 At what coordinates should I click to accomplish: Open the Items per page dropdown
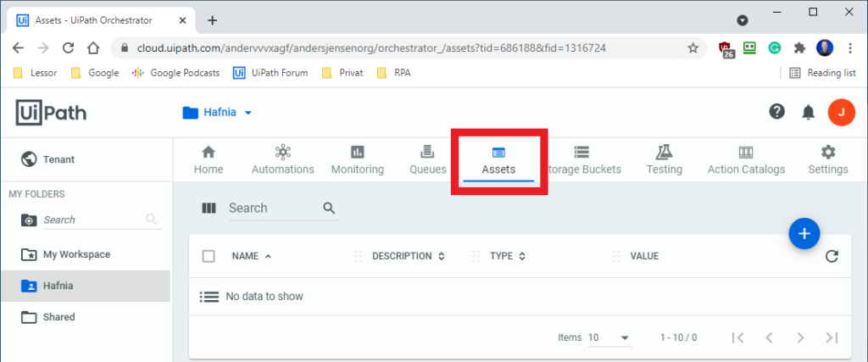point(609,337)
